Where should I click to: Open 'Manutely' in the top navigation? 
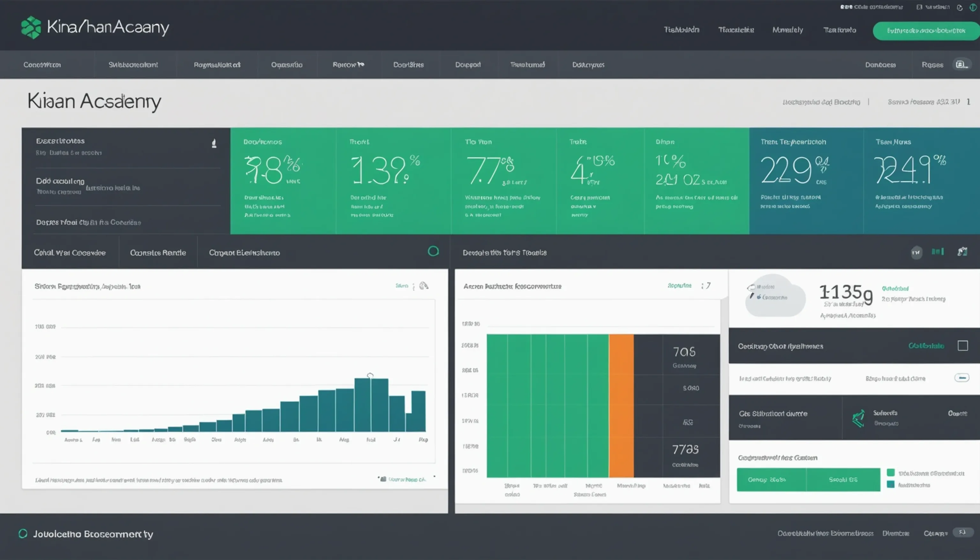pyautogui.click(x=787, y=30)
